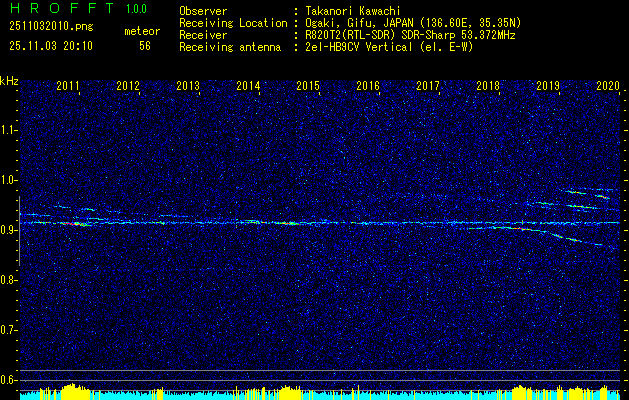Image resolution: width=629 pixels, height=400 pixels.
Task: Click the HROFFT program title
Action: (62, 8)
